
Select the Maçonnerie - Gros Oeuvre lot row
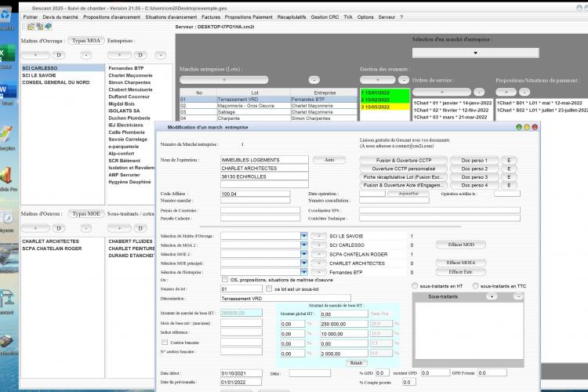coord(268,106)
